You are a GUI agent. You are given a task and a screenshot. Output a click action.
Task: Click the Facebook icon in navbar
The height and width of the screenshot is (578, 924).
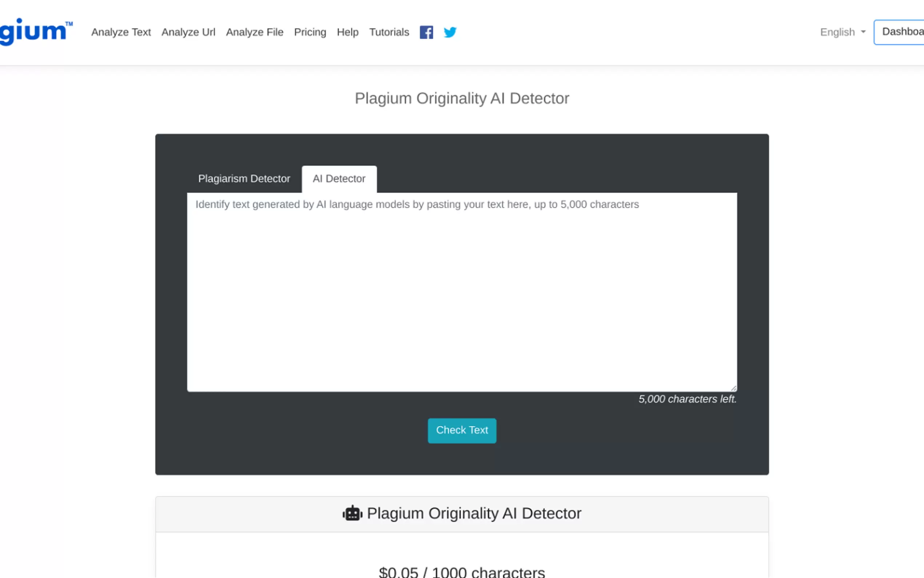pos(426,32)
